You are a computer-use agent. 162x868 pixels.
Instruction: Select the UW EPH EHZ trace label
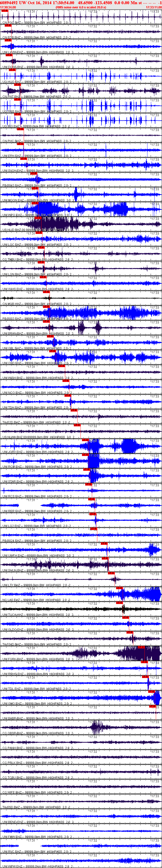[x=37, y=156]
